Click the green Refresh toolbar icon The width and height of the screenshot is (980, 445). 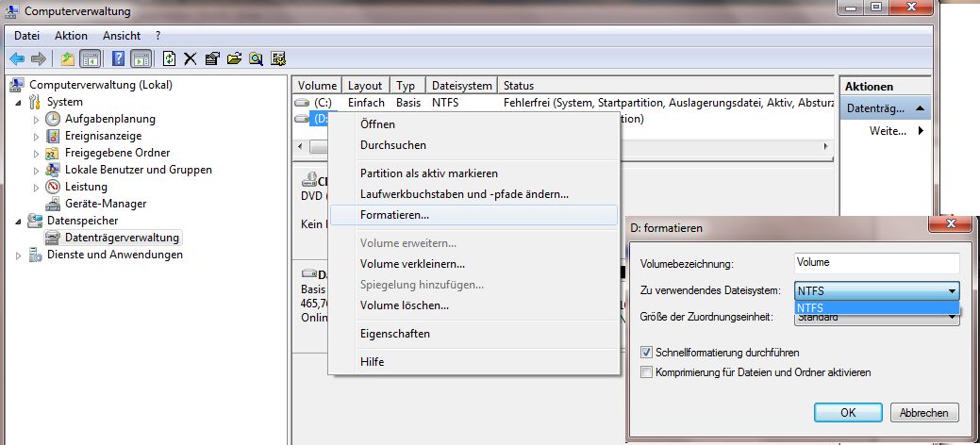[x=170, y=58]
